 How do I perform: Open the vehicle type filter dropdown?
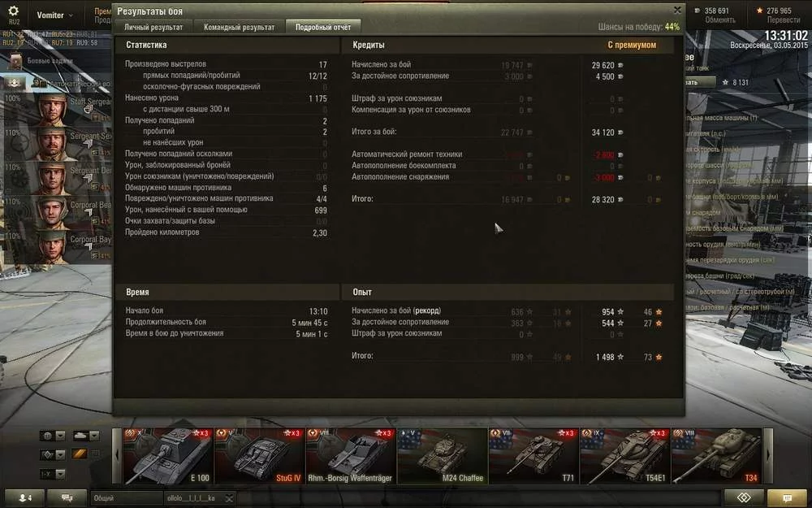pos(86,436)
